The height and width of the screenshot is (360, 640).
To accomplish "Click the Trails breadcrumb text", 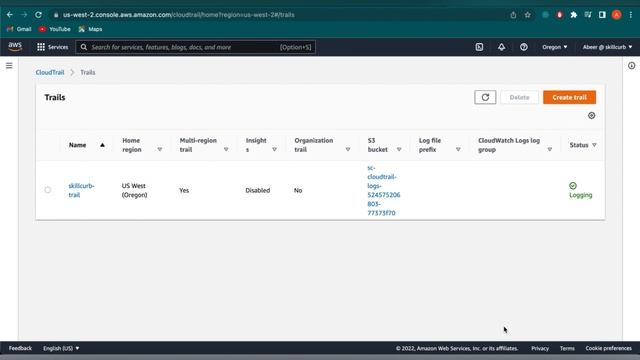I will pyautogui.click(x=88, y=72).
